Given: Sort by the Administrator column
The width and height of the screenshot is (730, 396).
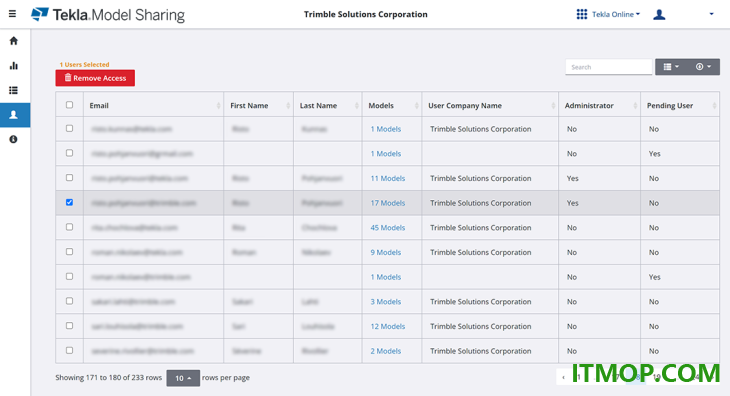Looking at the screenshot, I should [x=600, y=106].
